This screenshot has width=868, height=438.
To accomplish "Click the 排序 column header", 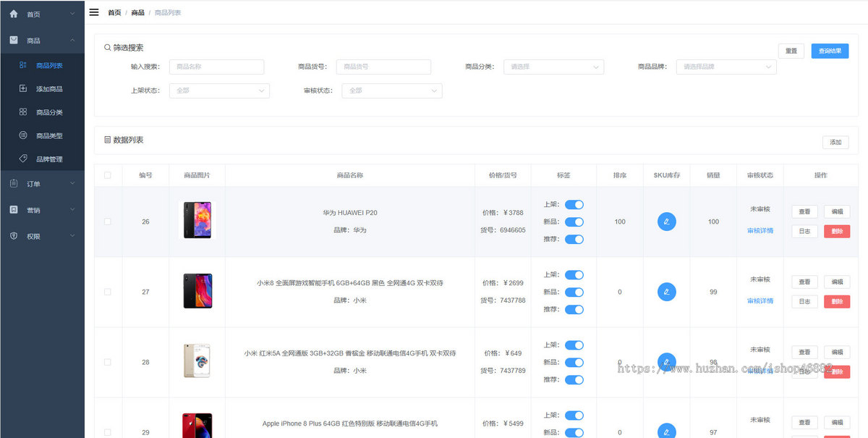I will [x=620, y=175].
